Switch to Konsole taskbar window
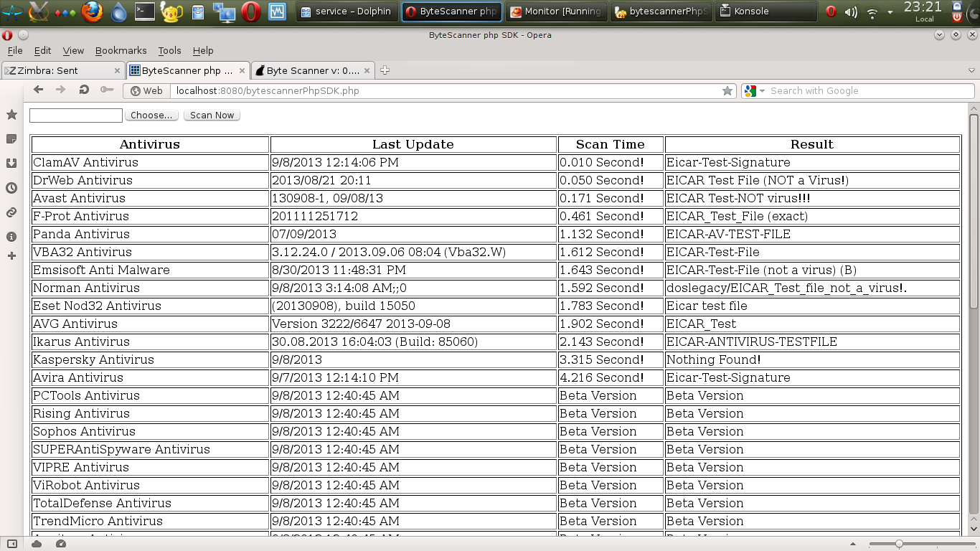The image size is (980, 551). (x=765, y=11)
